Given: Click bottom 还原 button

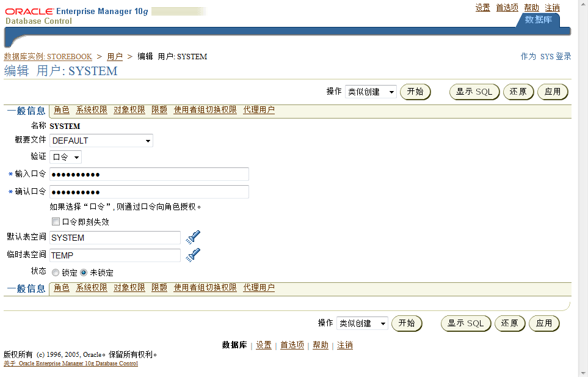Looking at the screenshot, I should [x=510, y=323].
